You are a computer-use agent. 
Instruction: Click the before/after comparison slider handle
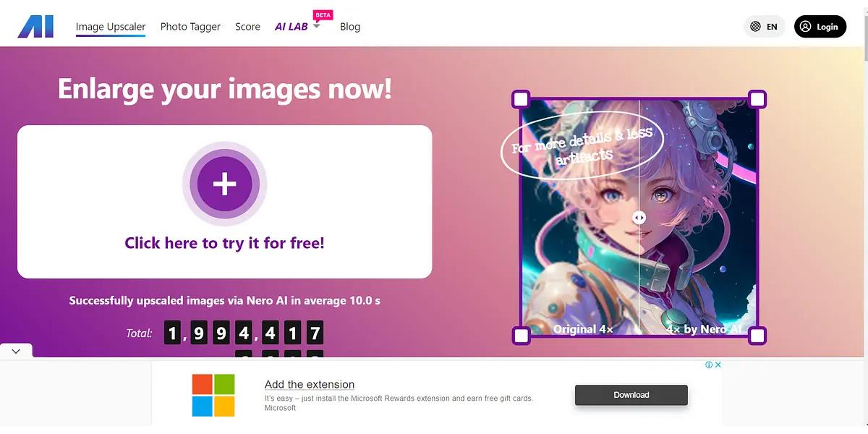(x=639, y=217)
